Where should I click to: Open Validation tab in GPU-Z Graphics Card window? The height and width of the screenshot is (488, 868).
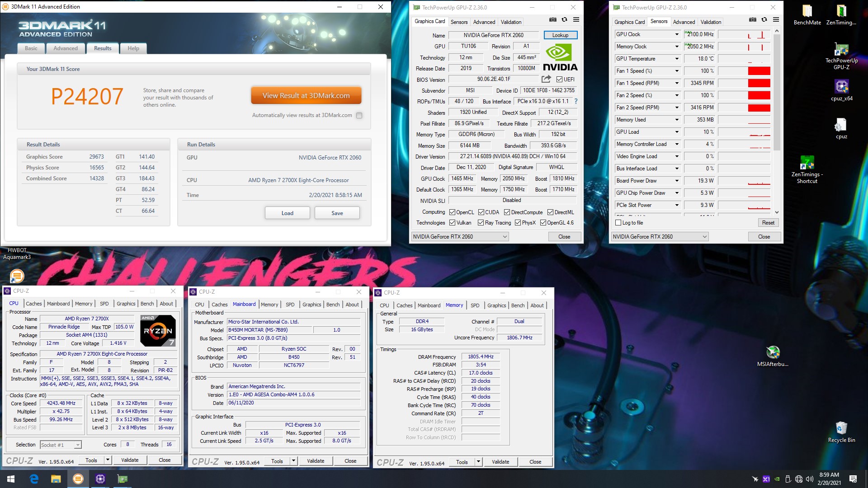click(x=511, y=22)
